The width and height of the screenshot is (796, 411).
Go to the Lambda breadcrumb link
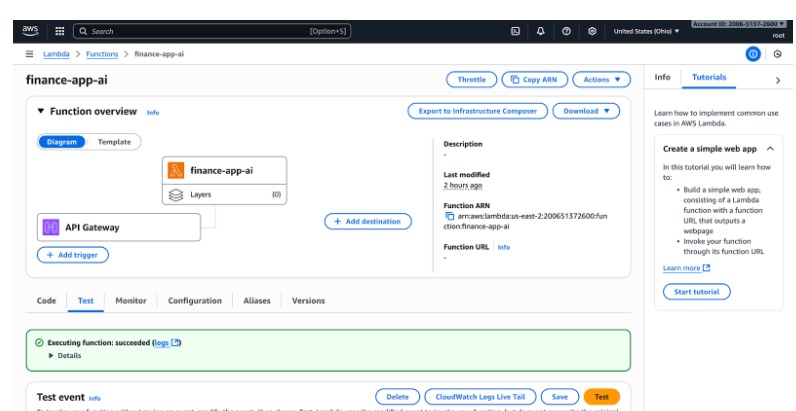click(56, 54)
